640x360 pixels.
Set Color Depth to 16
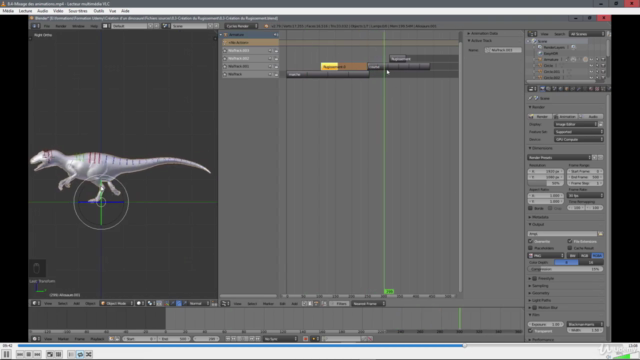point(591,262)
